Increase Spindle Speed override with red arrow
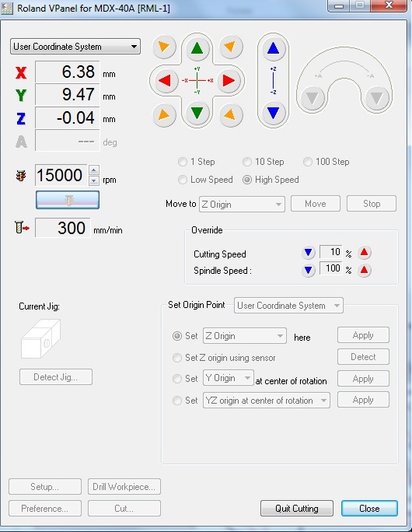 point(364,271)
